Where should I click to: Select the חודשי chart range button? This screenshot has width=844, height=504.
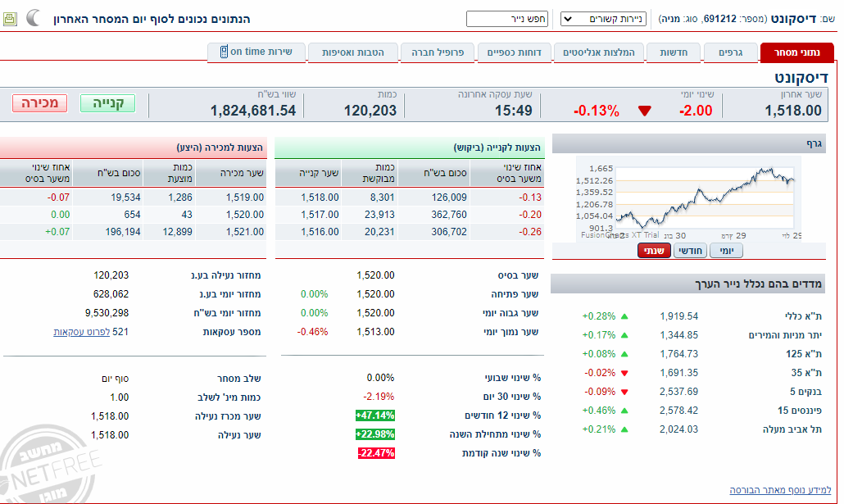(x=690, y=251)
